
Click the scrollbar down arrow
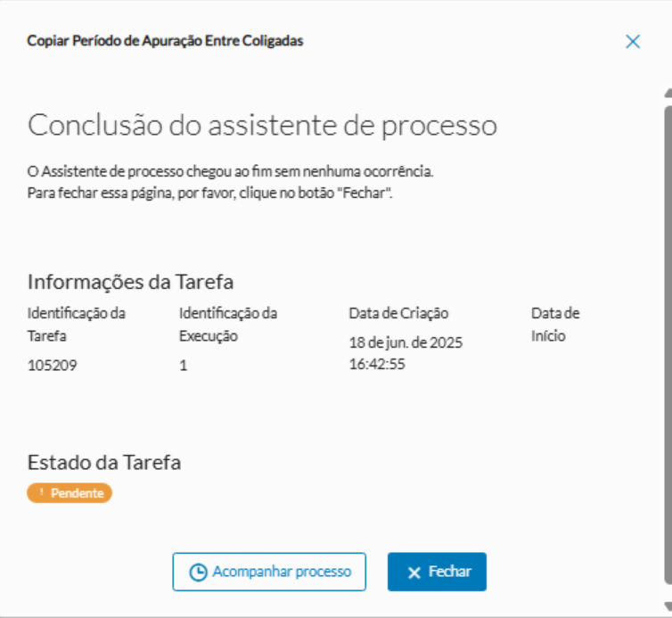click(x=668, y=604)
